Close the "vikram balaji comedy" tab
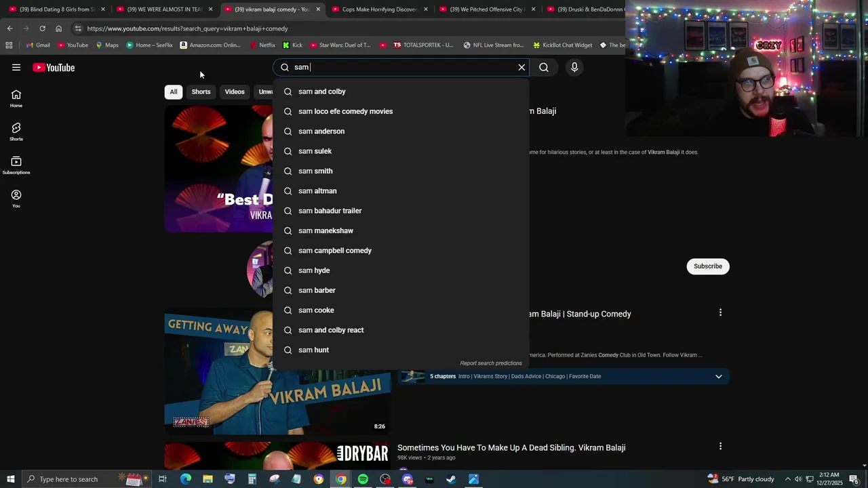The image size is (868, 488). 318,9
